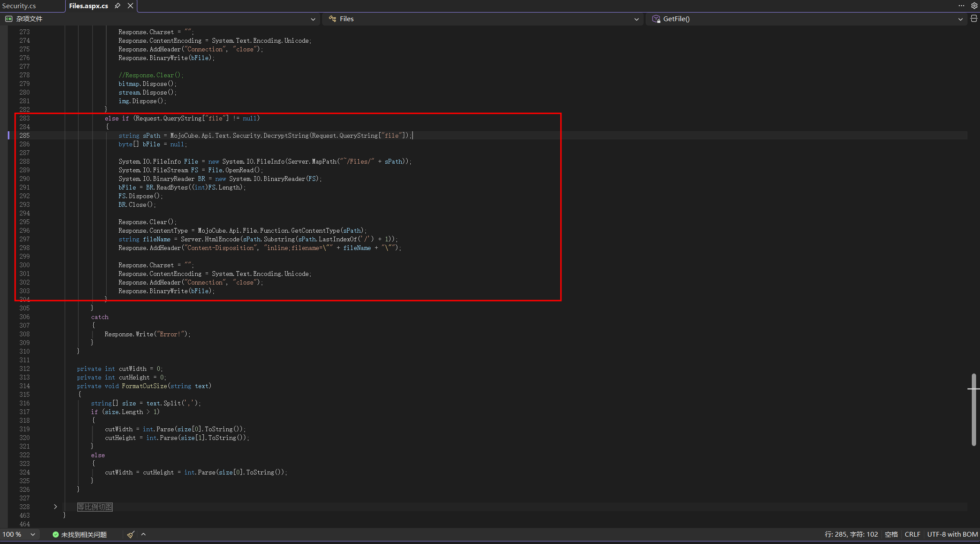Click the settings gear icon at top right
Image resolution: width=980 pixels, height=544 pixels.
tap(974, 6)
